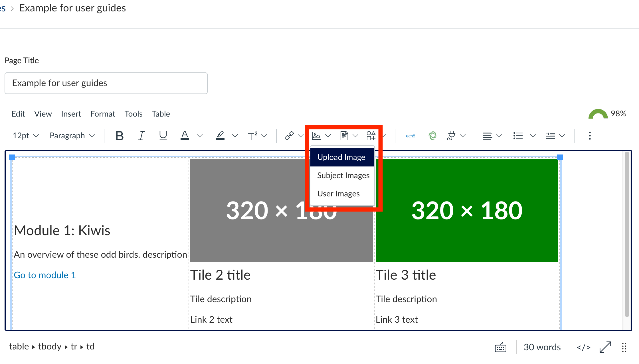Image resolution: width=639 pixels, height=364 pixels.
Task: Expand the highlight color options arrow
Action: pyautogui.click(x=235, y=136)
